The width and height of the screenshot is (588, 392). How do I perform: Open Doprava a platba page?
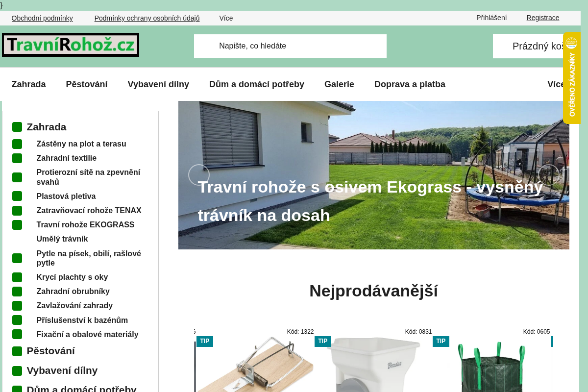point(410,84)
